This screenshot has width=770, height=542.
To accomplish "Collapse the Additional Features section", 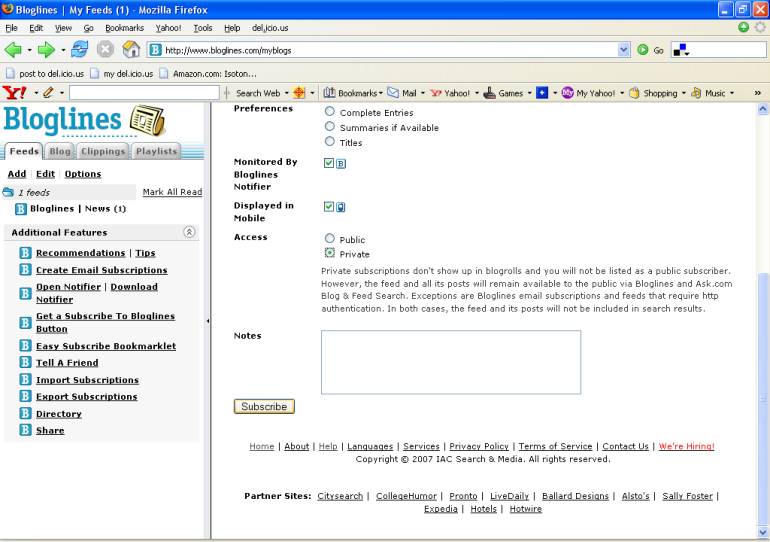I will click(x=189, y=232).
